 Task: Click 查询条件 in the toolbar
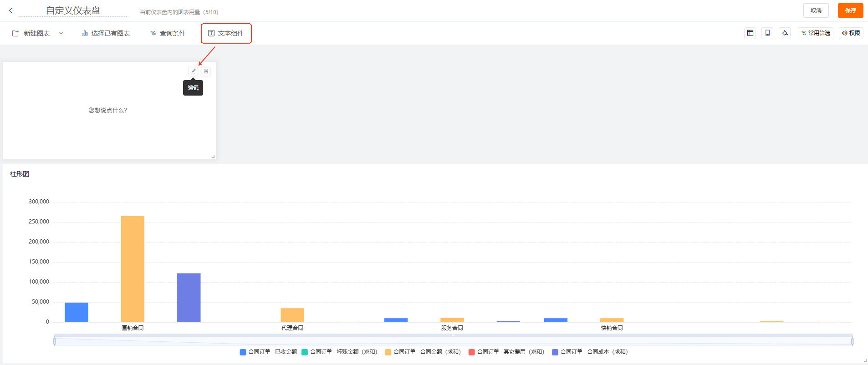pos(168,33)
